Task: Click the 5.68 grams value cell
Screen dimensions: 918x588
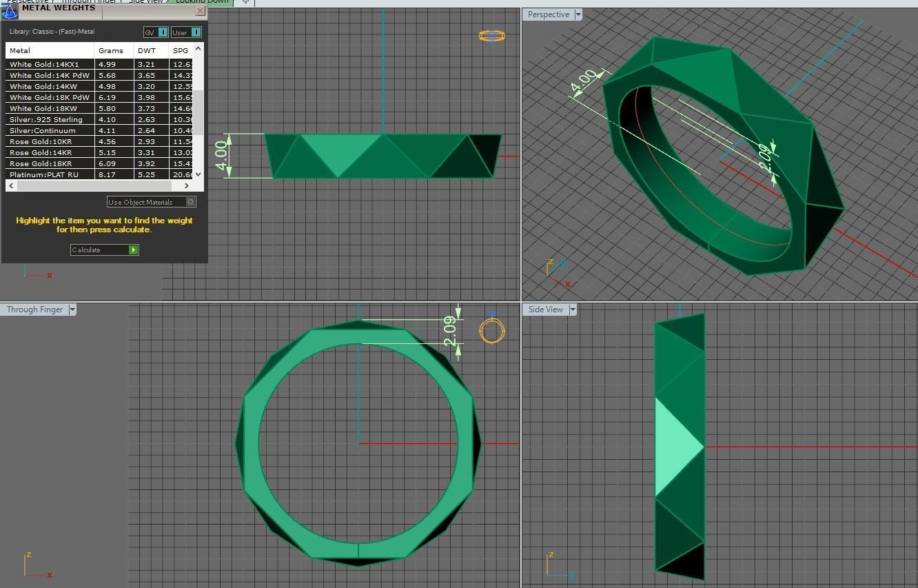Action: pyautogui.click(x=114, y=75)
